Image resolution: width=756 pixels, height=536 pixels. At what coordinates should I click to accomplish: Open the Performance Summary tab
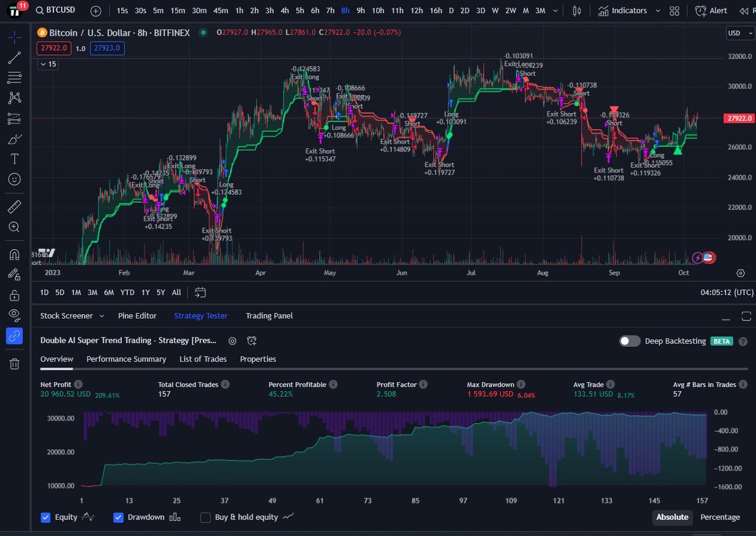[126, 359]
